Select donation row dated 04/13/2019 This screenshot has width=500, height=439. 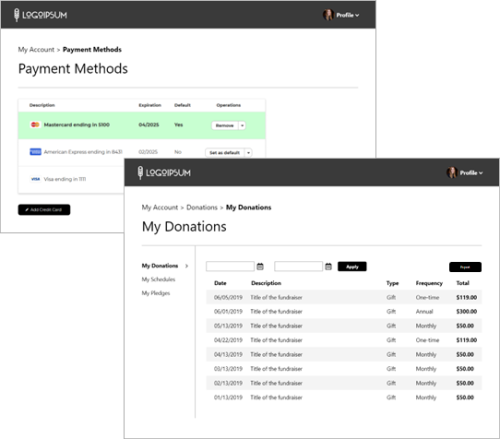344,354
